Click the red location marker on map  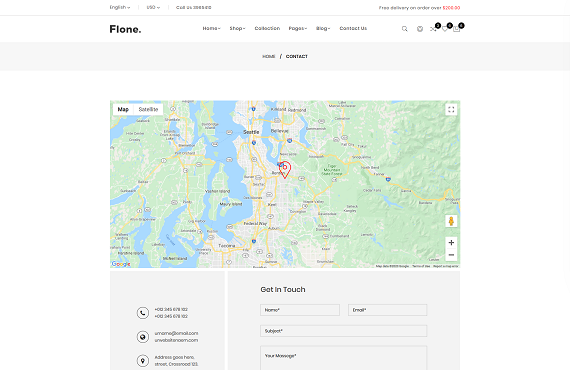pyautogui.click(x=285, y=170)
